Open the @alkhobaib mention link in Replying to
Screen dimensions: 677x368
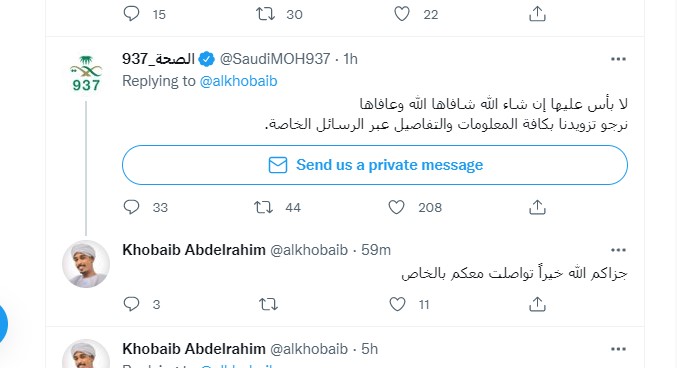click(238, 81)
